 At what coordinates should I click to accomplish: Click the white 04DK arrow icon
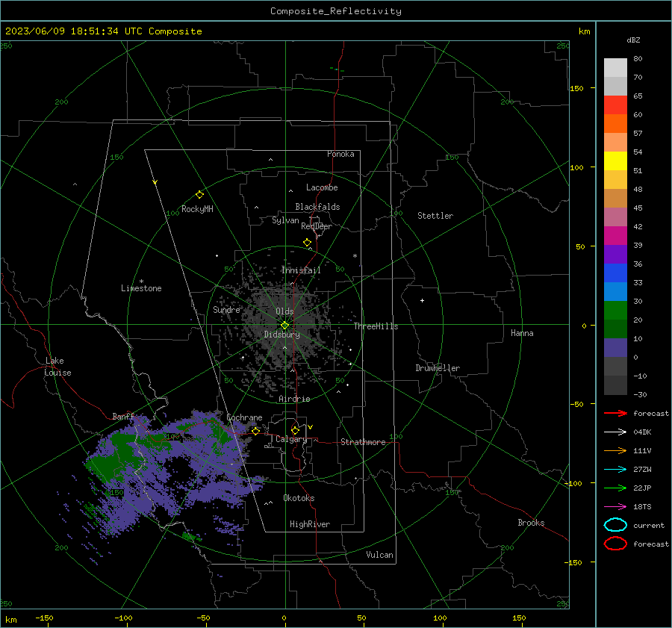pos(615,432)
